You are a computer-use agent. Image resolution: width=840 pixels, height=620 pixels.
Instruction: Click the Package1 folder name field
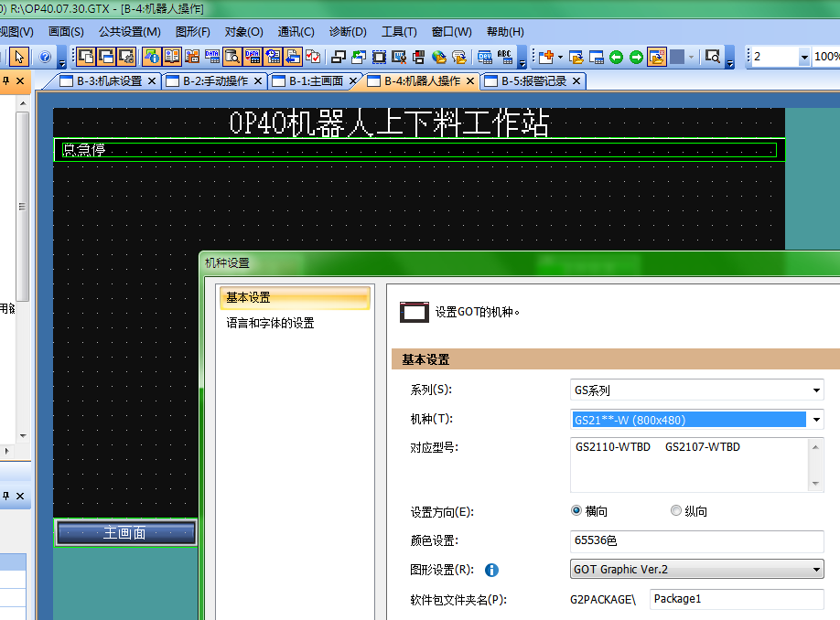point(736,600)
